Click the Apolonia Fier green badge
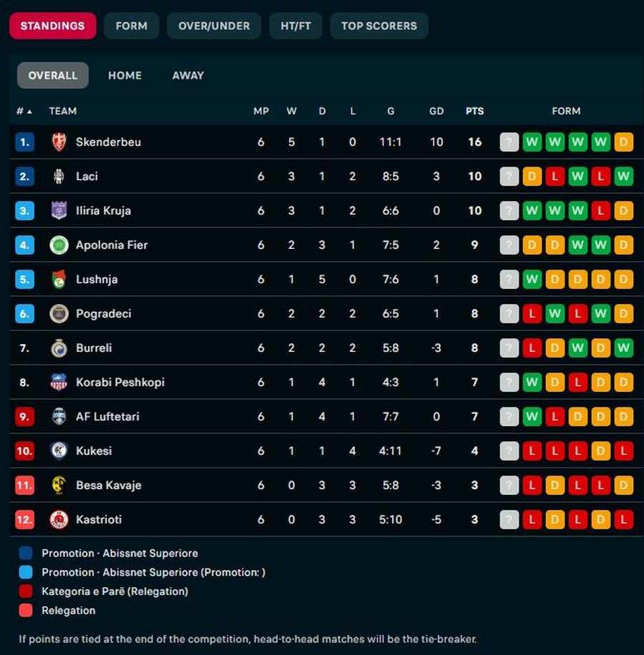644x655 pixels. 59,245
